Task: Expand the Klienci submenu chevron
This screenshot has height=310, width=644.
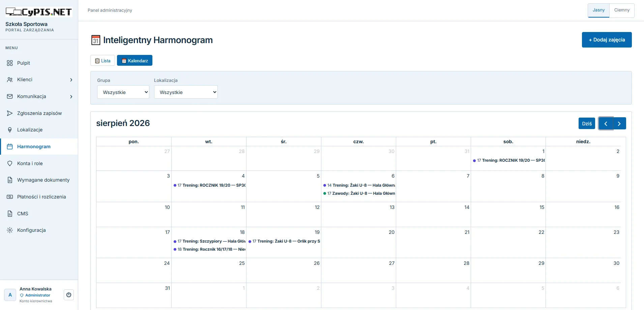Action: [x=71, y=80]
